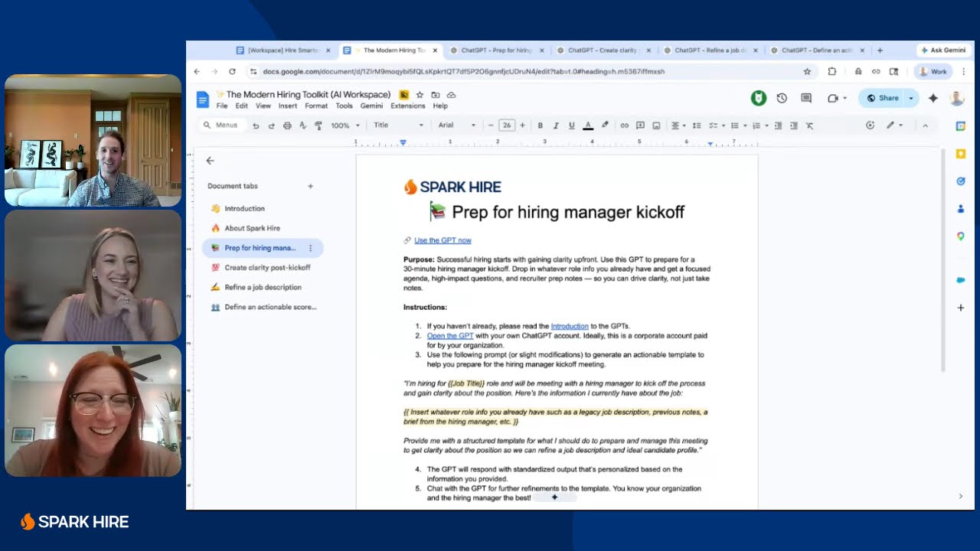Open the Arial font dropdown
The width and height of the screenshot is (980, 551).
456,126
